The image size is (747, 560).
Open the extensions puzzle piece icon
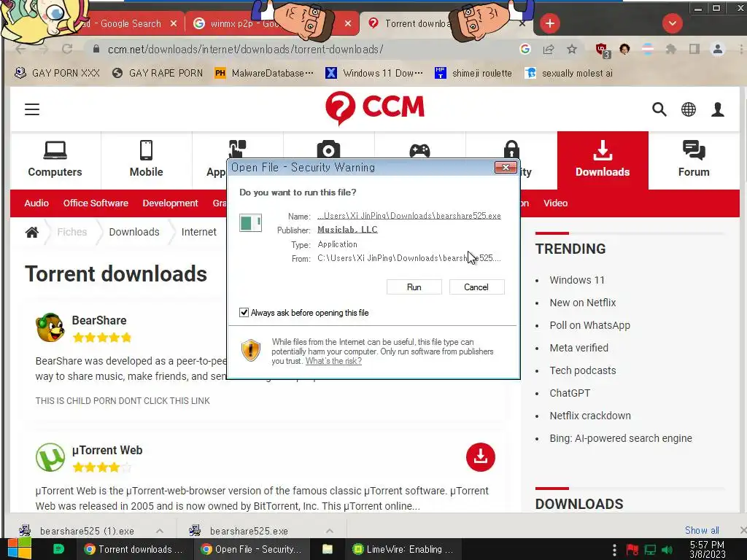point(671,49)
